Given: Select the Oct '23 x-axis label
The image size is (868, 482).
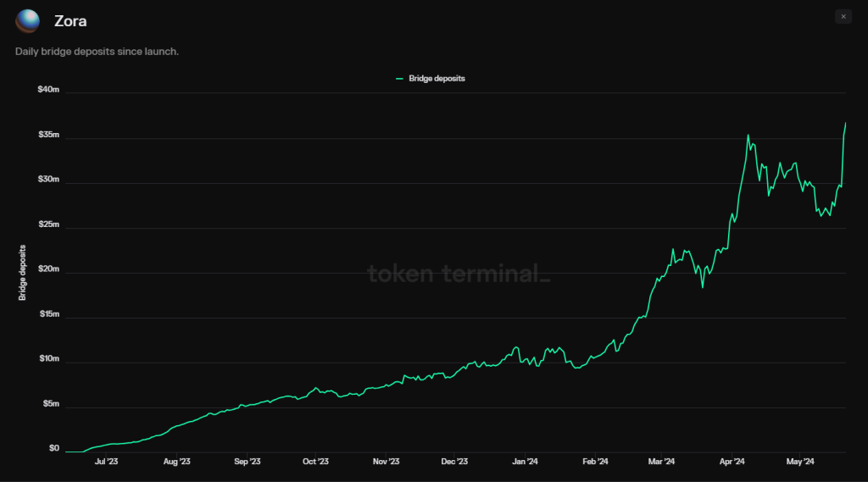Looking at the screenshot, I should (315, 462).
